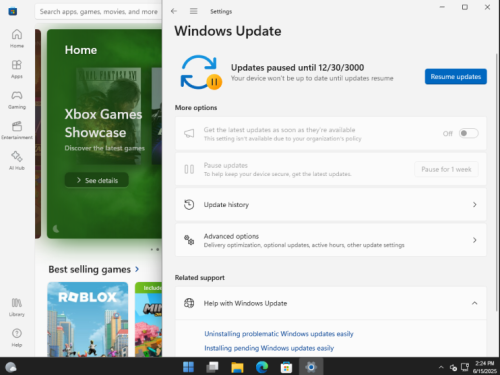Collapse Help with Windows Update section
The height and width of the screenshot is (375, 500).
[474, 303]
